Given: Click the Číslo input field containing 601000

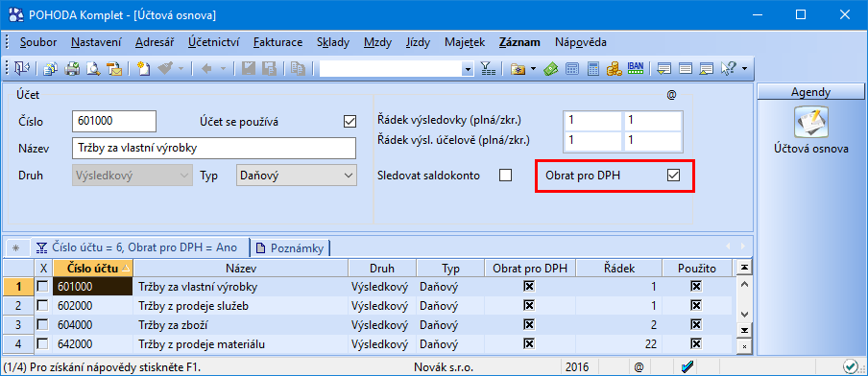Looking at the screenshot, I should 114,121.
